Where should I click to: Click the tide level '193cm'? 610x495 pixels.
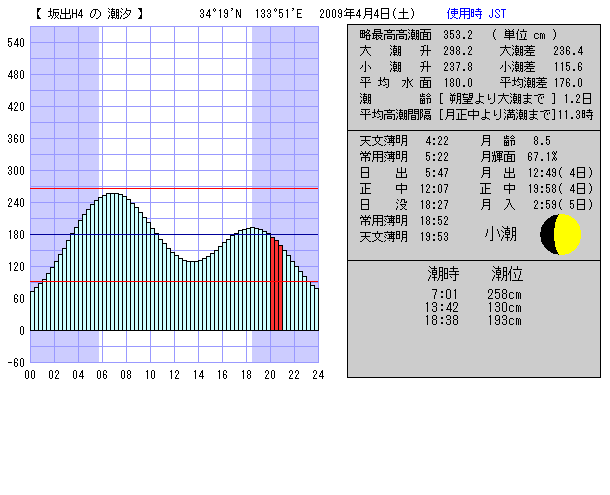pos(505,321)
